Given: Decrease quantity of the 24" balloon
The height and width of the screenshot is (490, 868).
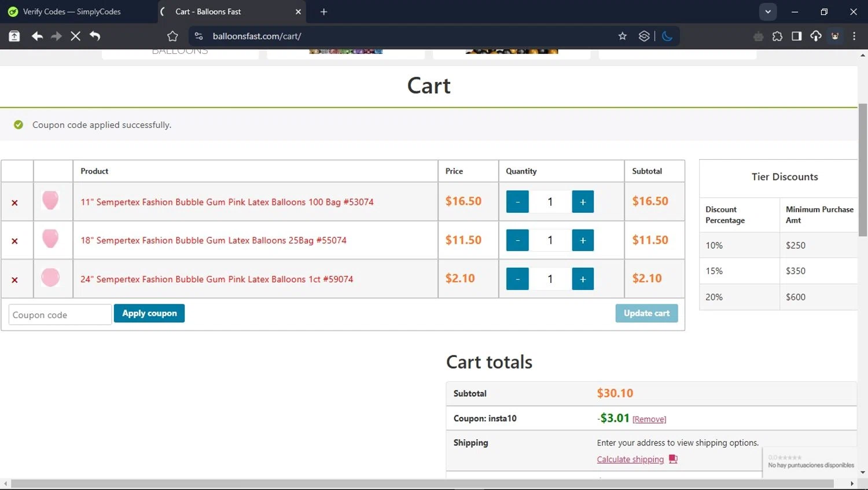Looking at the screenshot, I should [517, 279].
